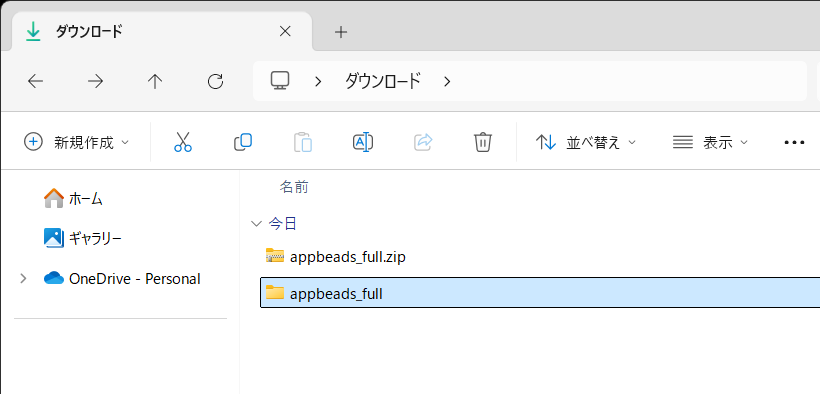This screenshot has width=820, height=394.
Task: Collapse the 今日 group
Action: click(256, 224)
